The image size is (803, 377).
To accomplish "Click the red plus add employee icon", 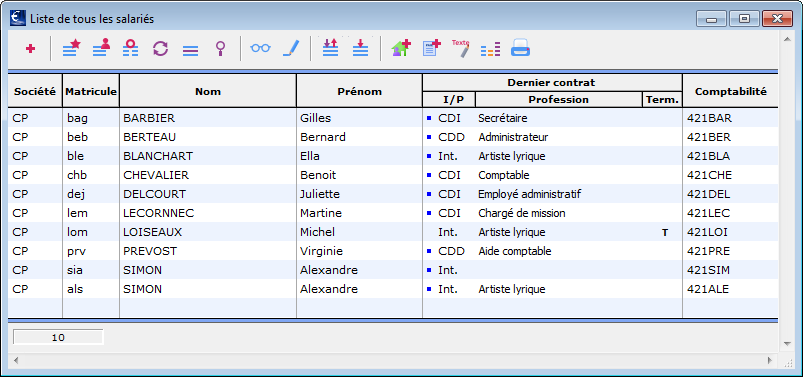I will click(30, 49).
